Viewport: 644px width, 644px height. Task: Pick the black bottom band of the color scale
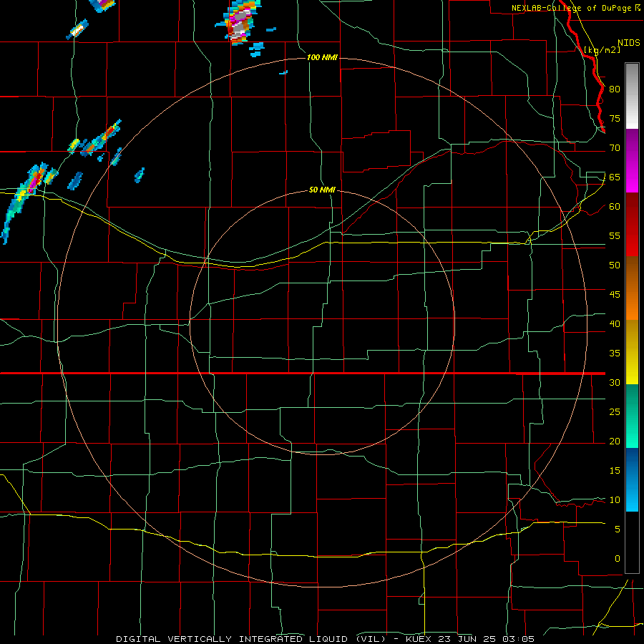(632, 542)
